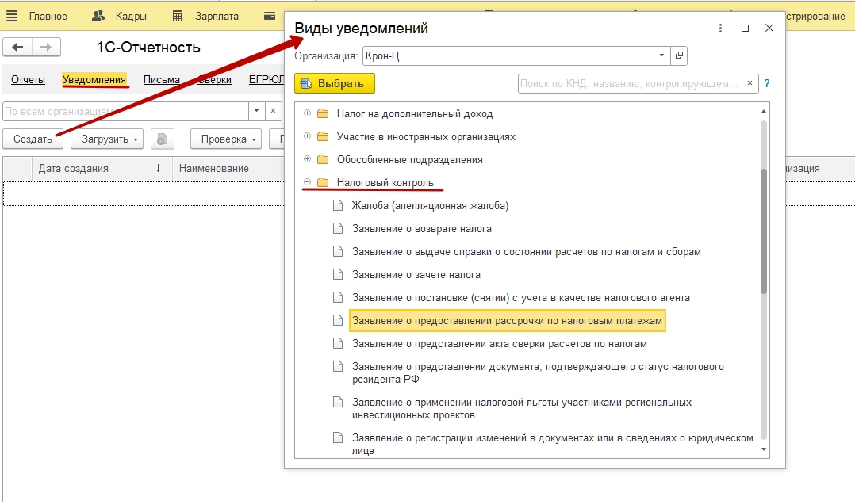855x504 pixels.
Task: Click the list scrollbar down arrow
Action: (x=763, y=449)
